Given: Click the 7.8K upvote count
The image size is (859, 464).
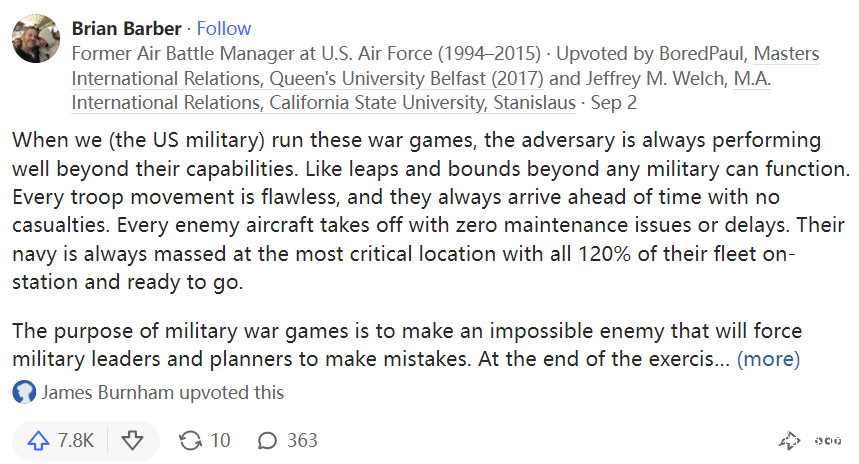Looking at the screenshot, I should tap(75, 440).
